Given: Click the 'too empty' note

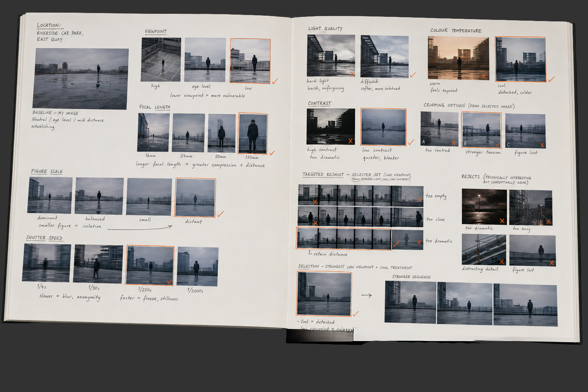Looking at the screenshot, I should pos(436,196).
